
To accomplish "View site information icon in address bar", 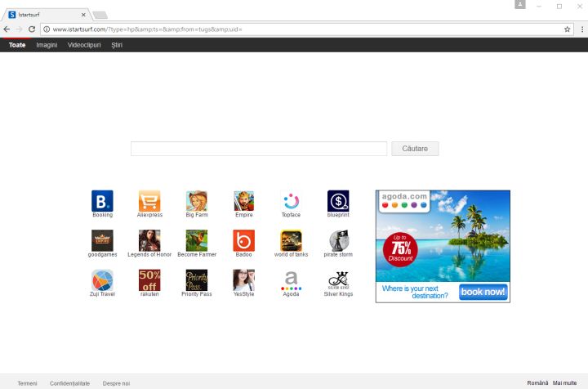I will [x=47, y=29].
